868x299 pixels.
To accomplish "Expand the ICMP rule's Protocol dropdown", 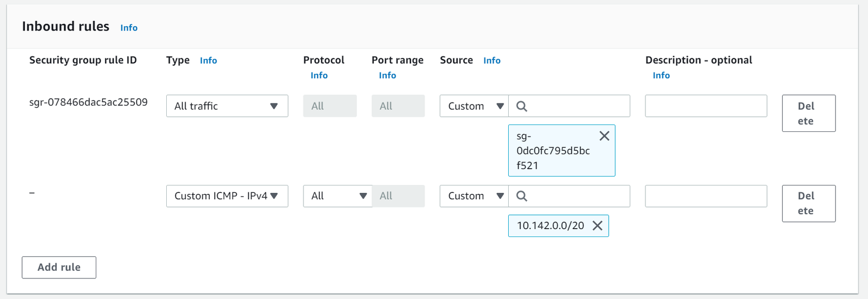I will tap(337, 196).
